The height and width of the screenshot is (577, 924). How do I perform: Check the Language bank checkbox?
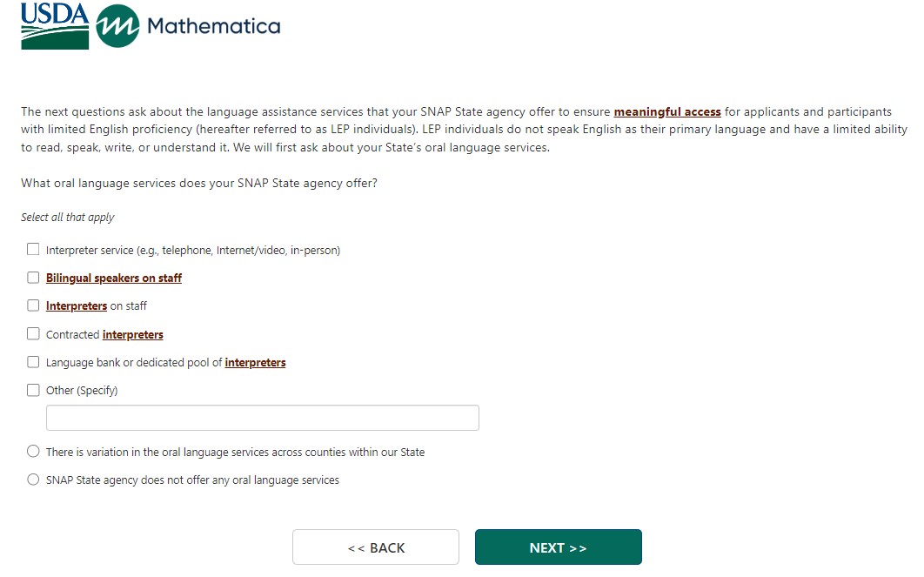[33, 362]
